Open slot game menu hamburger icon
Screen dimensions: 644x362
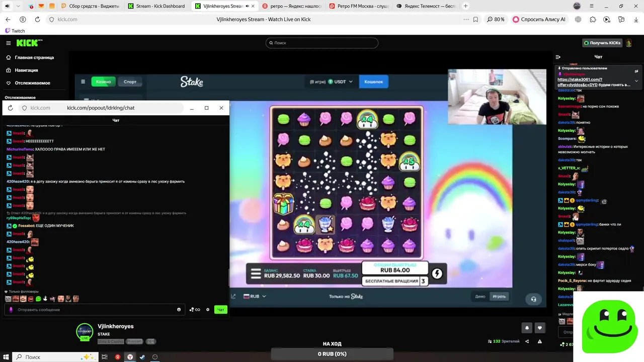coord(256,274)
